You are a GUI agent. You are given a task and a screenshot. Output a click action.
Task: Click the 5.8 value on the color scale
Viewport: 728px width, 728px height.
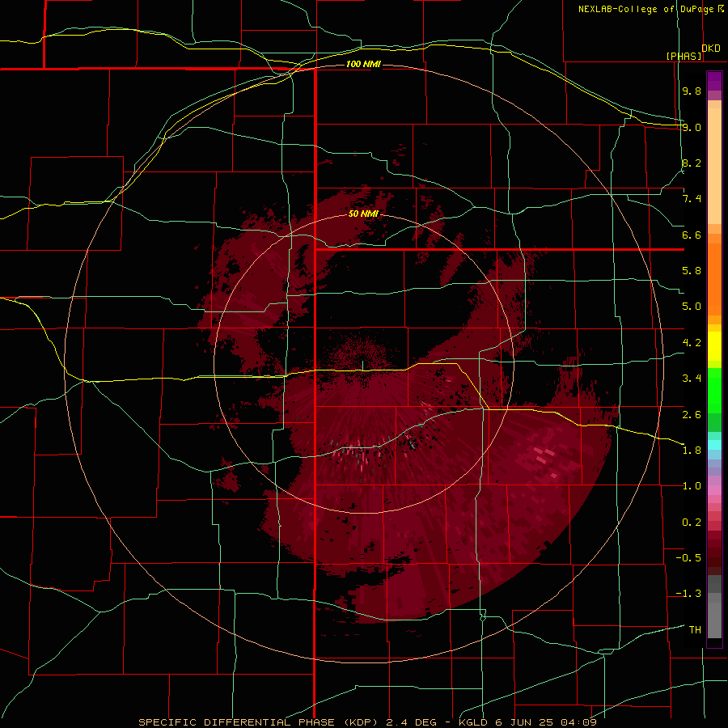tap(692, 271)
